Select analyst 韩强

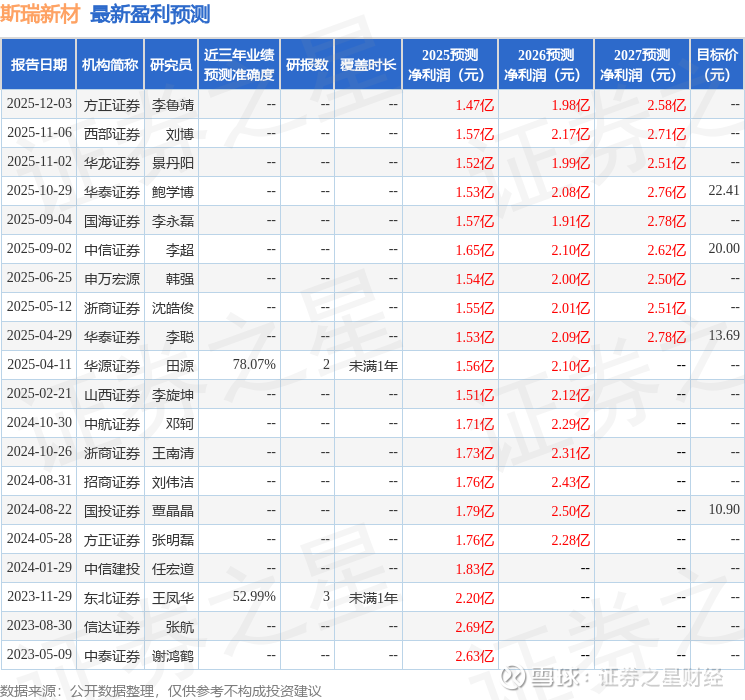point(180,279)
